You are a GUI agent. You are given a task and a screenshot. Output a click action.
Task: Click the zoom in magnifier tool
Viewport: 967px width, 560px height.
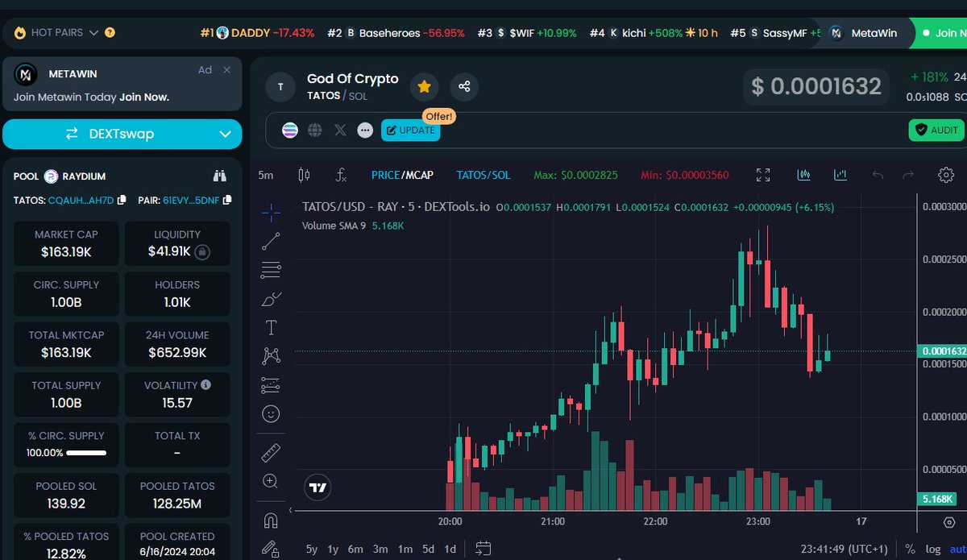pos(272,481)
